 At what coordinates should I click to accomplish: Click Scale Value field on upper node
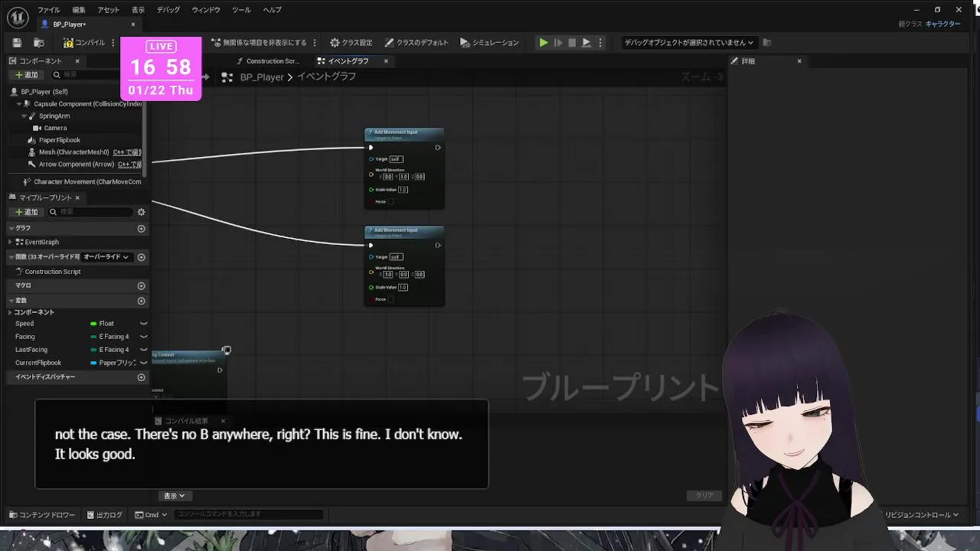403,190
